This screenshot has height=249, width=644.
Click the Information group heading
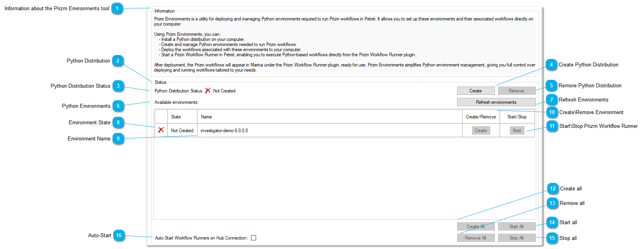[164, 11]
